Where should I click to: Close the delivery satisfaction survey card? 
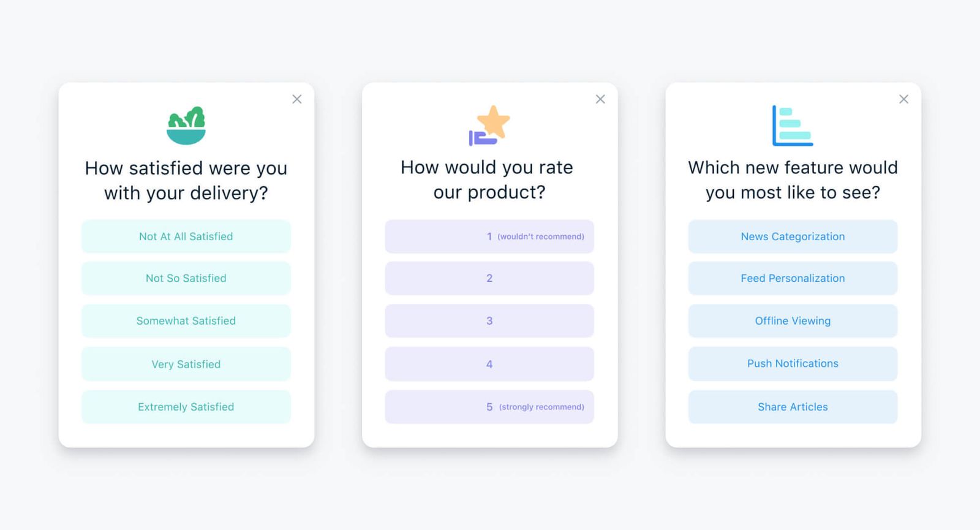pos(297,99)
